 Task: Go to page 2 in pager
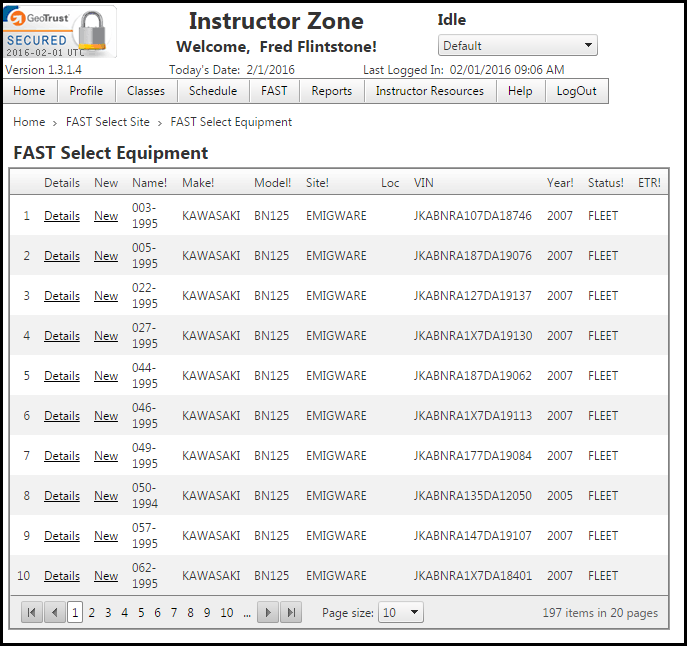click(x=92, y=613)
